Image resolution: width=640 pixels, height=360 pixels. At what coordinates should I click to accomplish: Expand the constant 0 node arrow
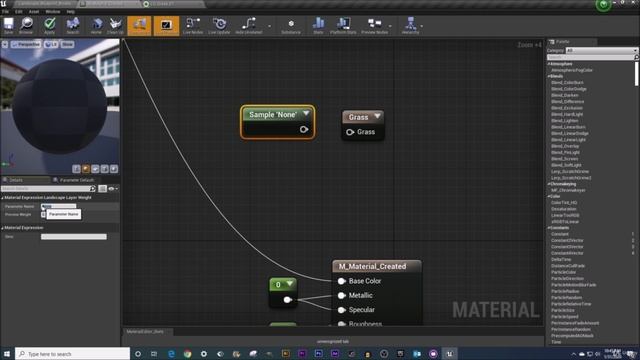pyautogui.click(x=290, y=284)
